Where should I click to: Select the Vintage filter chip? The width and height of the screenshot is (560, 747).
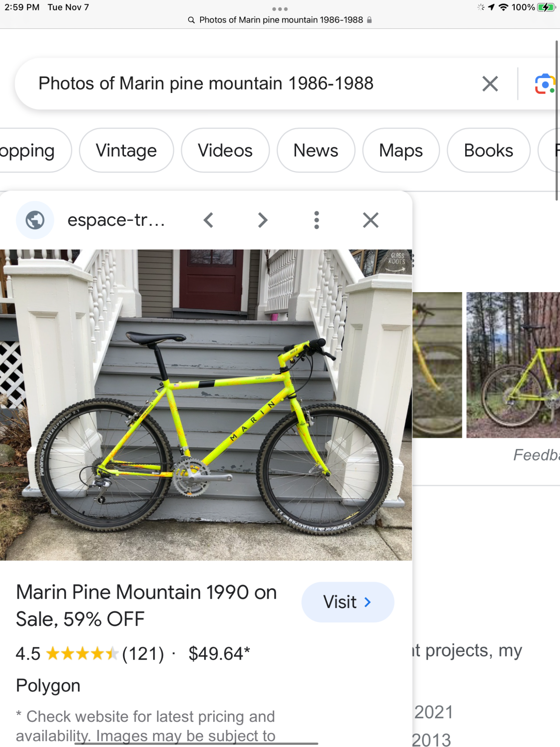126,150
